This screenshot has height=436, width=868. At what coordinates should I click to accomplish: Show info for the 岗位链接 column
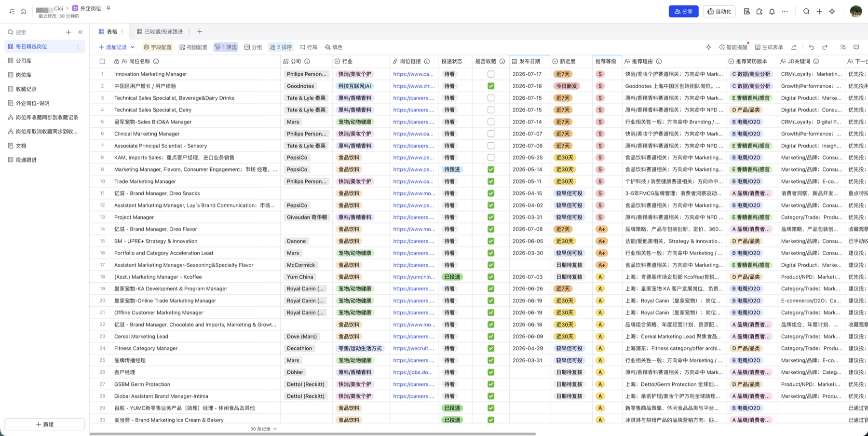[x=427, y=61]
